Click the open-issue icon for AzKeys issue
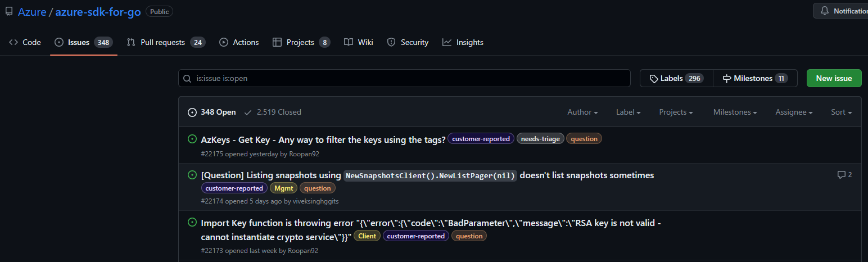 192,139
